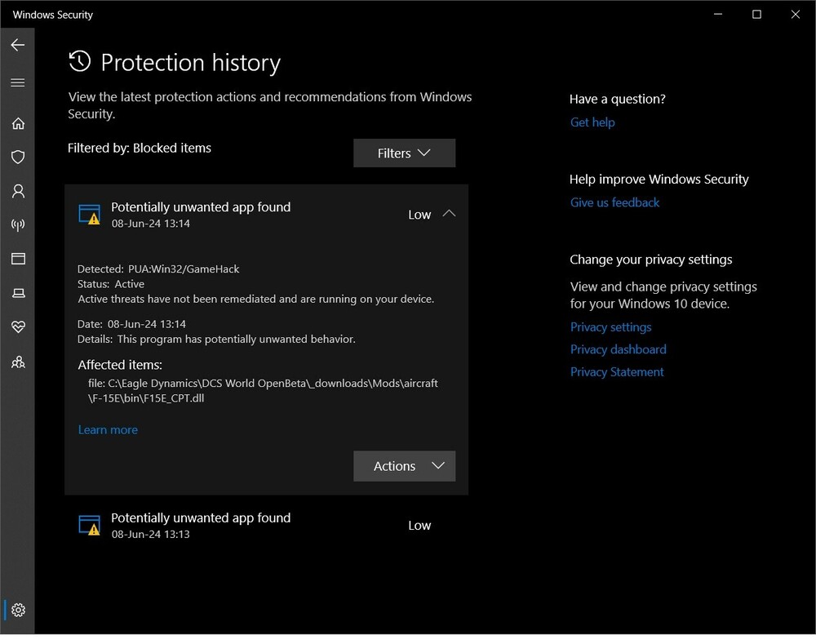The image size is (816, 644).
Task: Click Give us feedback link
Action: pyautogui.click(x=614, y=202)
